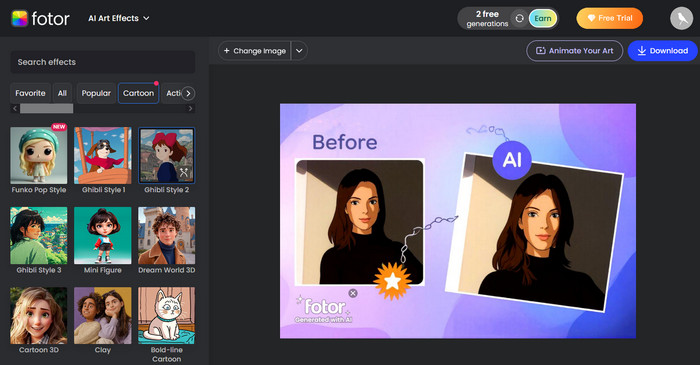Apply the Bold-line Cartoon effect

[x=167, y=315]
